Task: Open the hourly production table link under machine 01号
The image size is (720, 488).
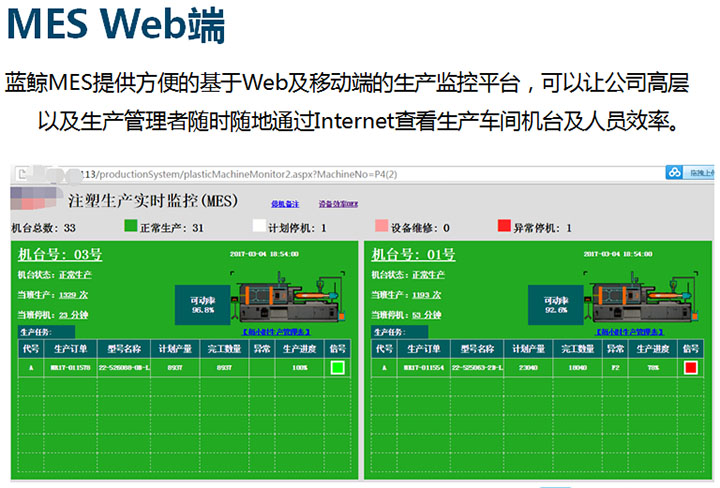Action: [630, 331]
